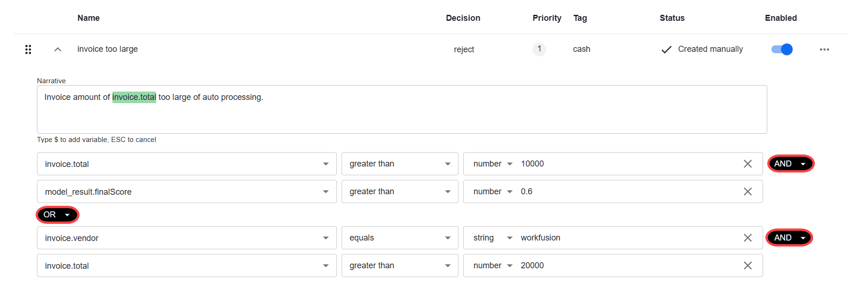Click the Status column header
This screenshot has height=296, width=868.
672,18
